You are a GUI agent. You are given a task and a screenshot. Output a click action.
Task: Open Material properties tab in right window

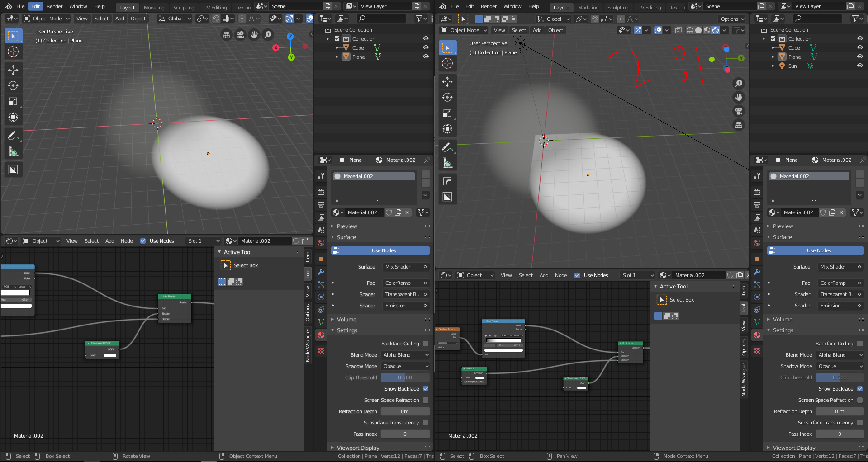pyautogui.click(x=757, y=335)
